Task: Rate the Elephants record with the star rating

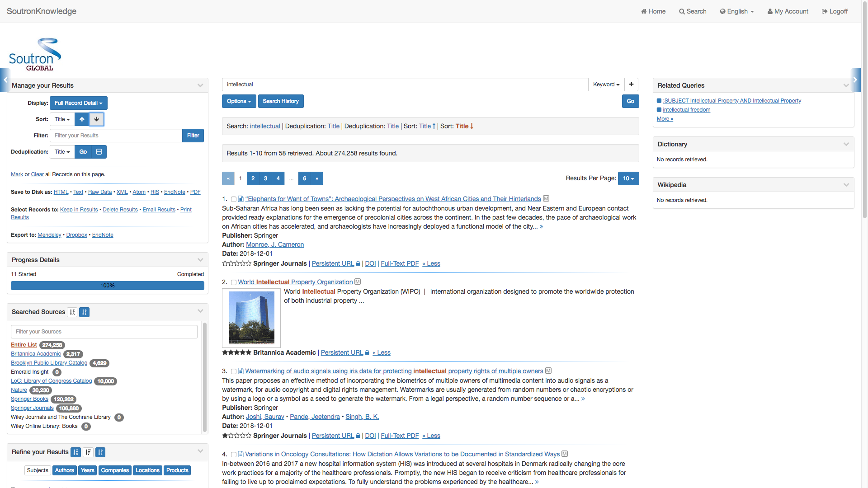Action: (236, 263)
